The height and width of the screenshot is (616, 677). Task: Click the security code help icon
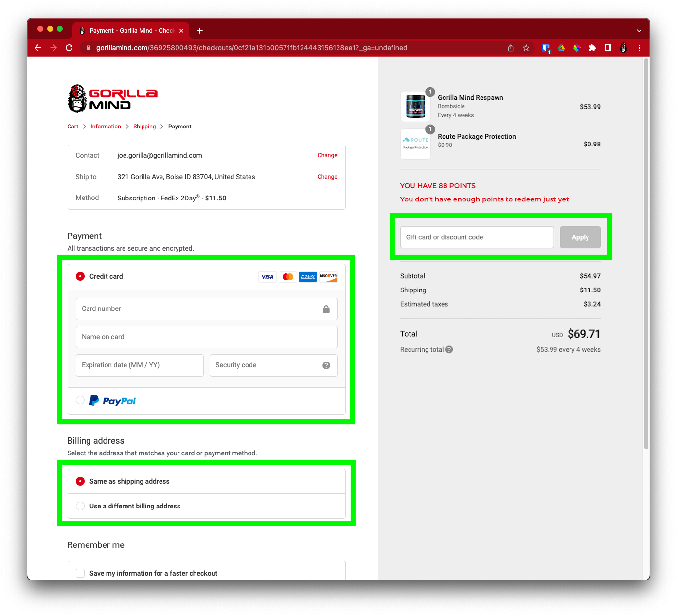(x=326, y=365)
